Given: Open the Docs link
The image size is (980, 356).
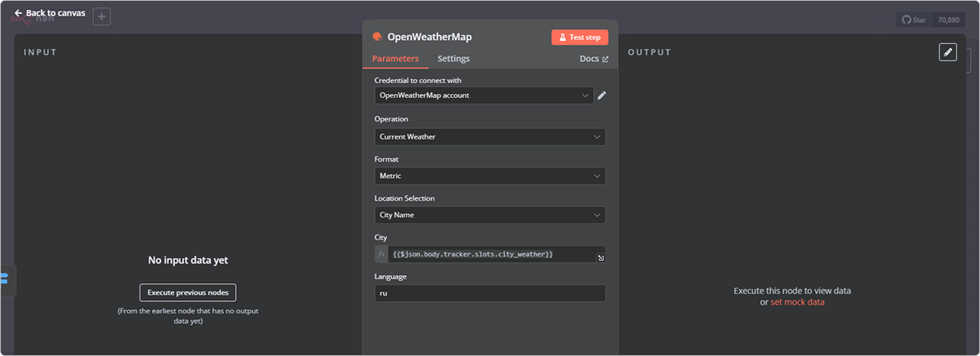Looking at the screenshot, I should pos(594,59).
